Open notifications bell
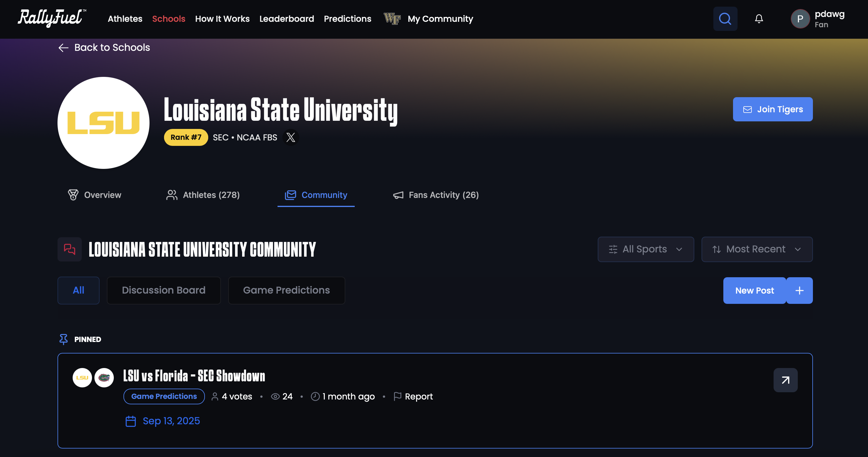This screenshot has height=457, width=868. [759, 19]
